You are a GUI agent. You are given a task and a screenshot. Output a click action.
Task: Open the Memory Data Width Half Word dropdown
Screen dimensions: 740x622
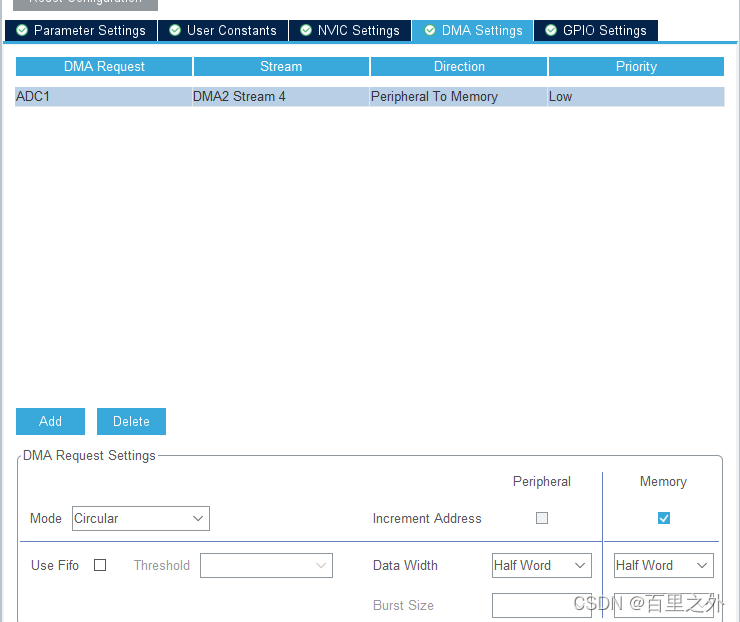click(x=664, y=565)
